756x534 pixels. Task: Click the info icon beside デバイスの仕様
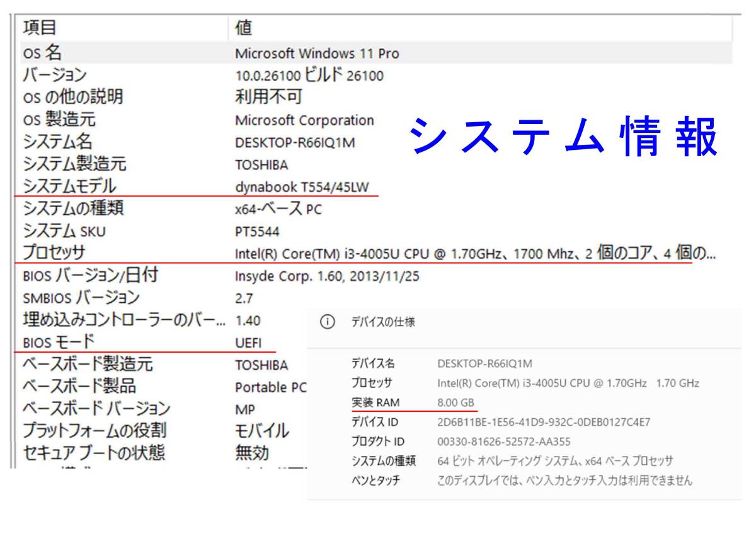326,322
